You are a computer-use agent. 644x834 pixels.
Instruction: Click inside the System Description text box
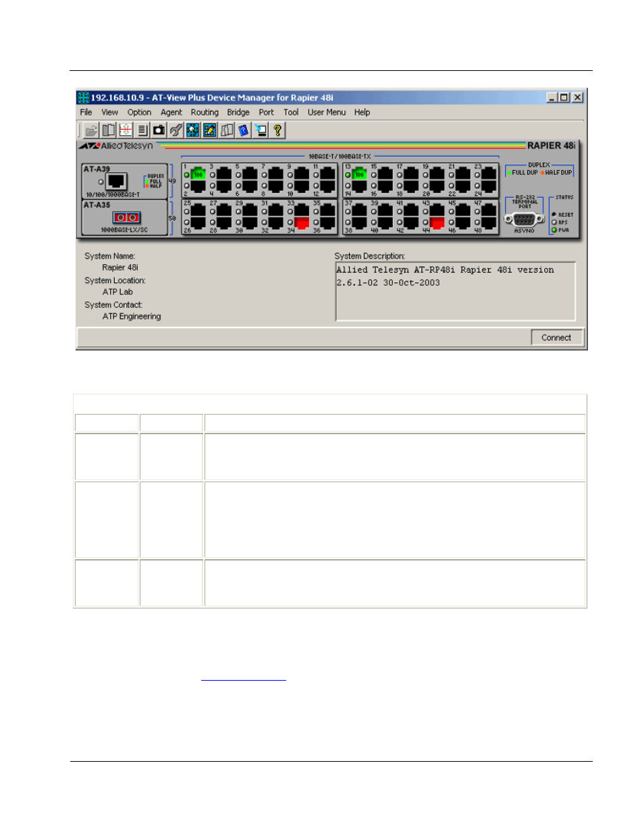pos(456,291)
